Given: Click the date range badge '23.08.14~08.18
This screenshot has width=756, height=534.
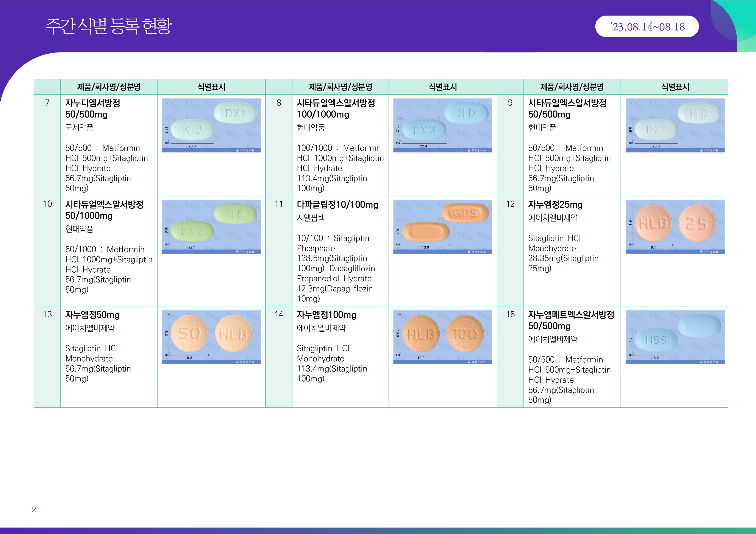Looking at the screenshot, I should (647, 27).
